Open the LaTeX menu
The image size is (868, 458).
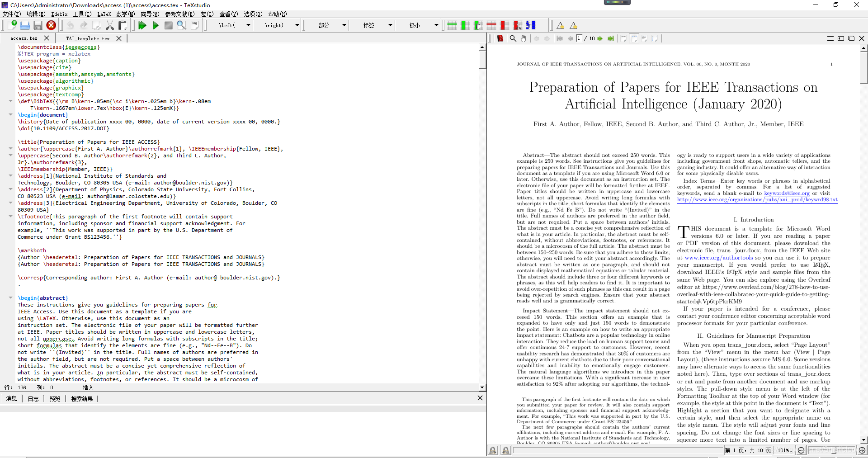pos(104,14)
